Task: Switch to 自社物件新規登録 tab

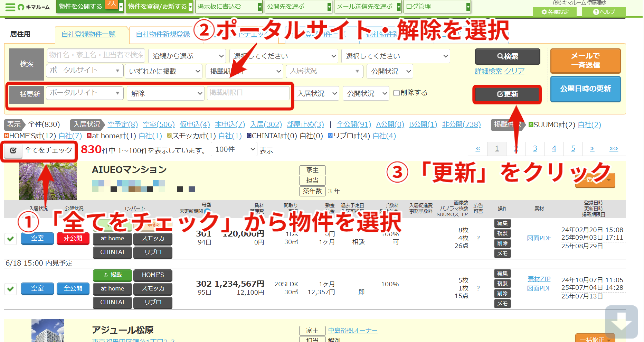Action: (x=163, y=34)
